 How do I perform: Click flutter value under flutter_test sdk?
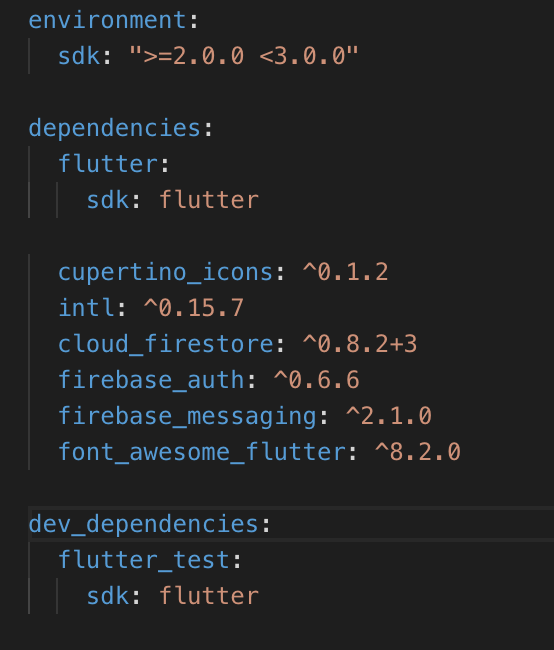(209, 596)
